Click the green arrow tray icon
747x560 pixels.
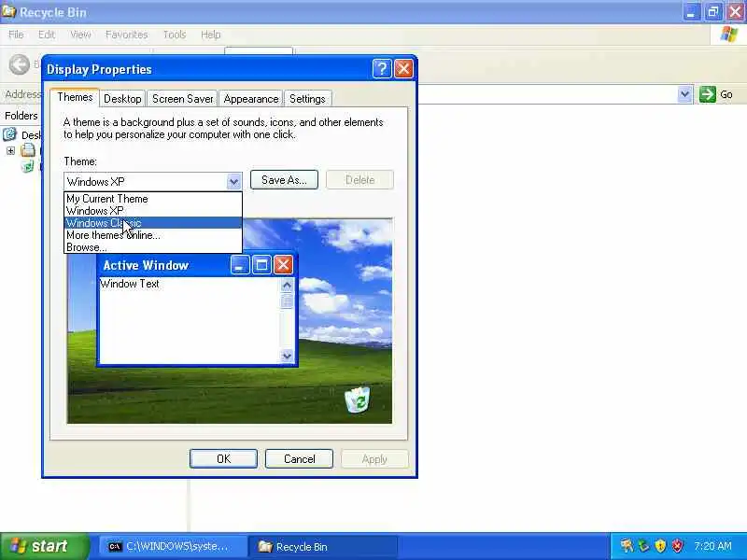coord(643,546)
